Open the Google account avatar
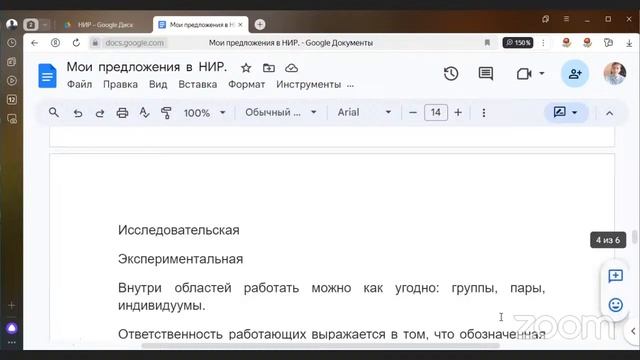 tap(615, 74)
